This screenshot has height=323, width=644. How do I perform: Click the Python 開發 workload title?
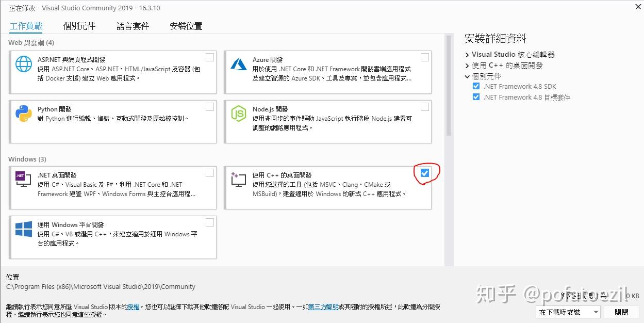tap(55, 109)
